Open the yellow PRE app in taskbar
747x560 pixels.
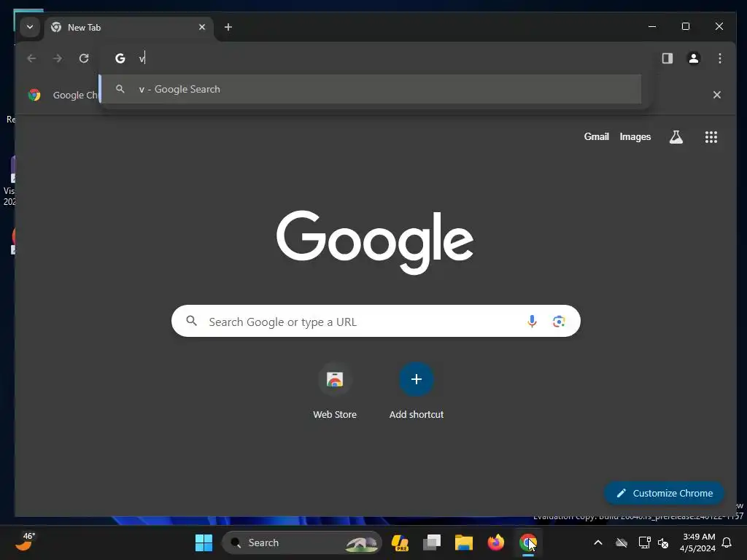(x=400, y=542)
